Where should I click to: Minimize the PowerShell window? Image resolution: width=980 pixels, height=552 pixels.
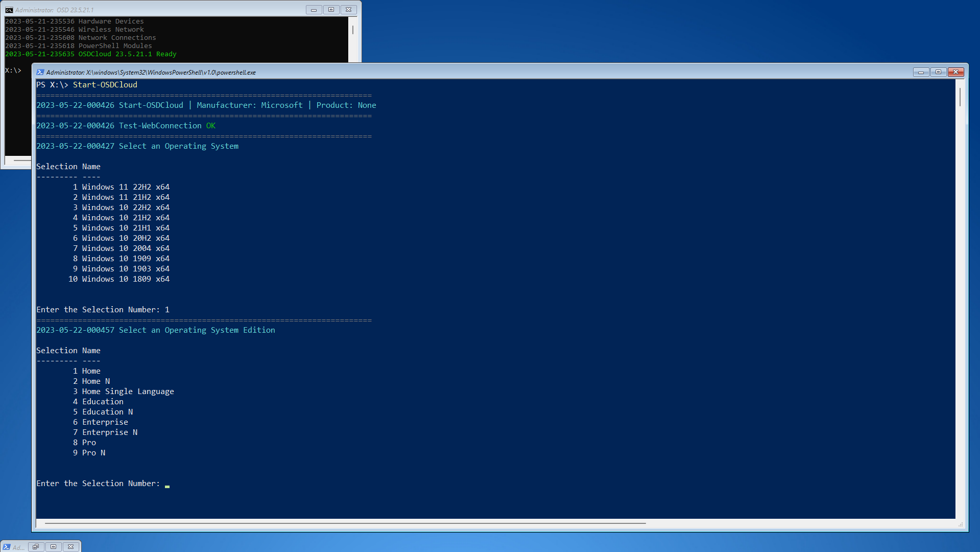(x=921, y=72)
